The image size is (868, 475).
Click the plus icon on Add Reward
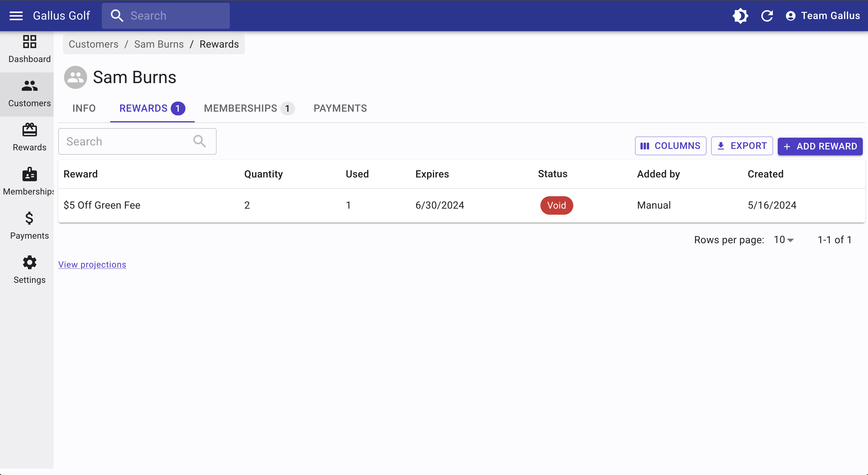point(787,146)
